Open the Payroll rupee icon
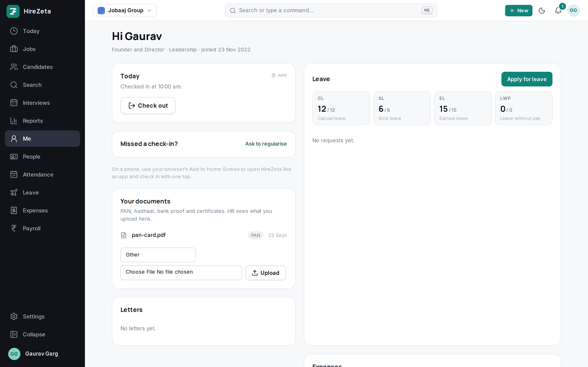The image size is (588, 367). [x=14, y=228]
